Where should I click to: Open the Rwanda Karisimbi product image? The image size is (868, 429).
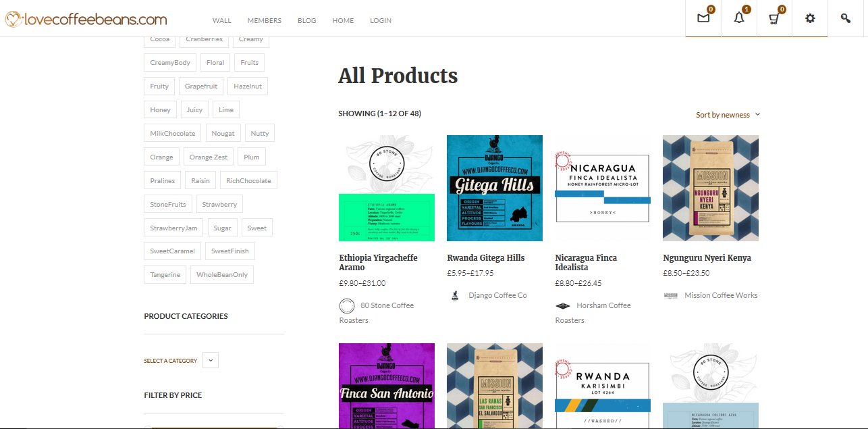tap(603, 386)
